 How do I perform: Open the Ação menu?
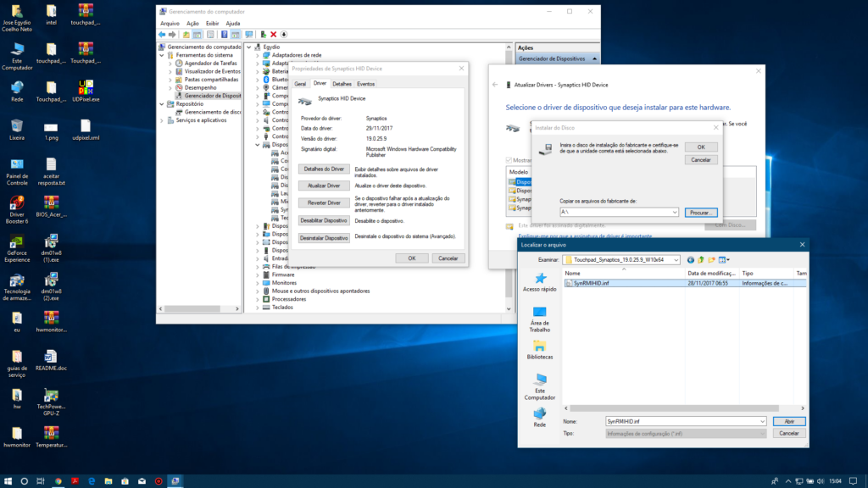(x=192, y=24)
